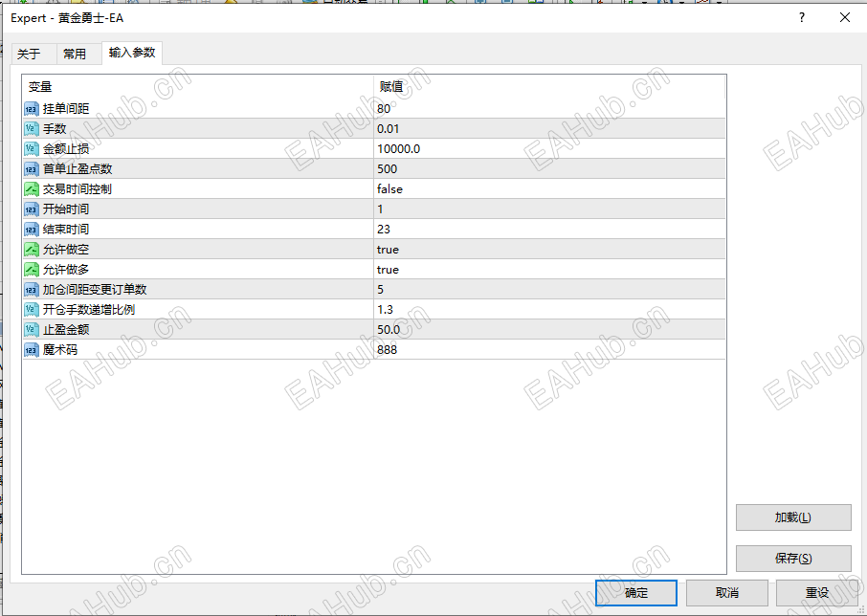Click the icon beside 开仓手数递增比例

click(31, 310)
